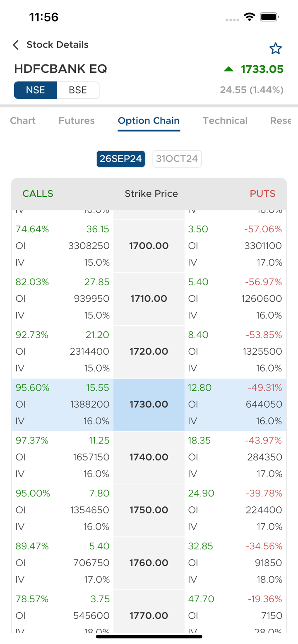This screenshot has height=644, width=298.
Task: Tap the CALLS column header
Action: click(x=38, y=193)
